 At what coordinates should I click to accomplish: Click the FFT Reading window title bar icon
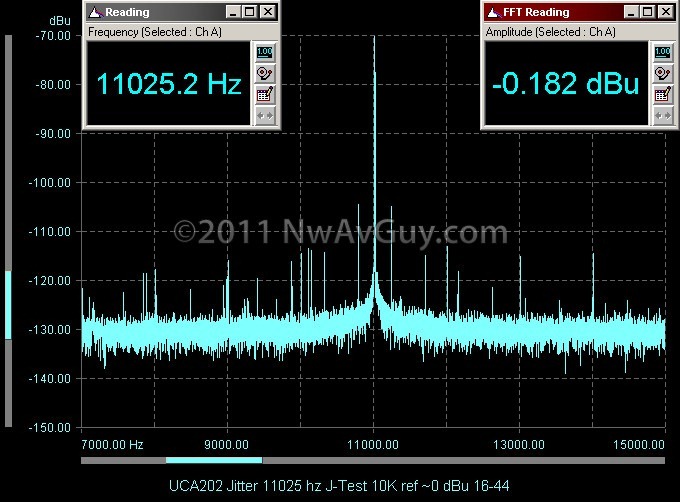click(x=493, y=12)
